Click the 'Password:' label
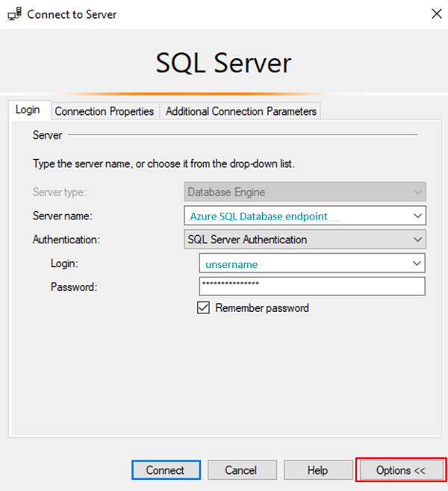 74,287
